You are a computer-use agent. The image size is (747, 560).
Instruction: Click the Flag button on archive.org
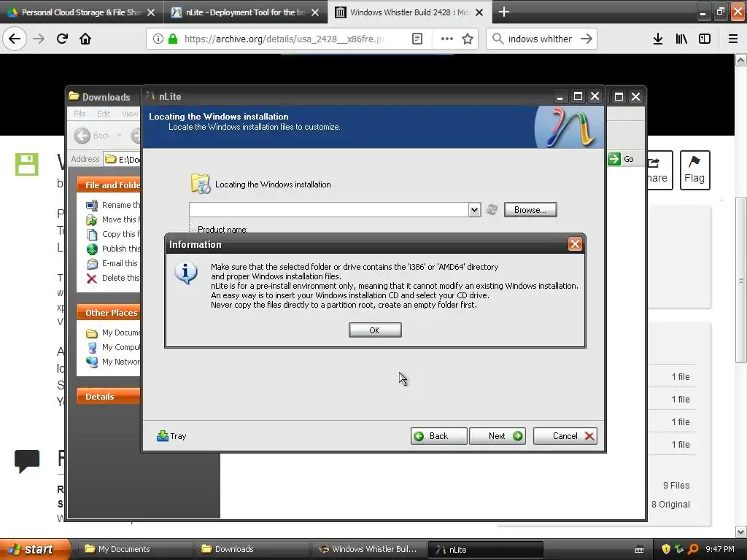point(694,170)
